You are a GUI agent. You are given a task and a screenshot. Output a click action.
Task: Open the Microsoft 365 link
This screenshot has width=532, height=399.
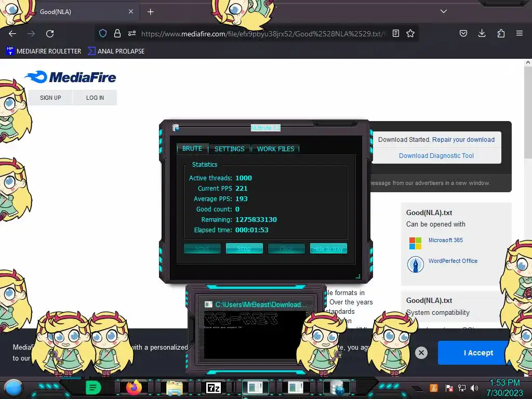(x=445, y=240)
